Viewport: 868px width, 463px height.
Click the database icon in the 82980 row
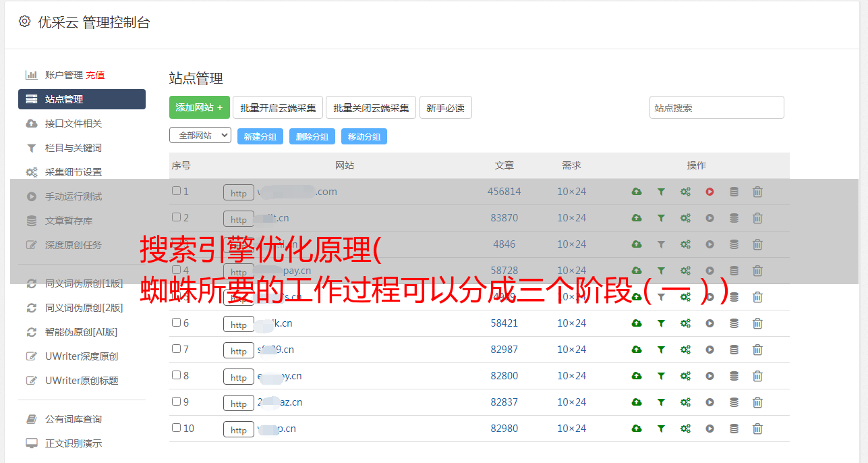pos(734,429)
